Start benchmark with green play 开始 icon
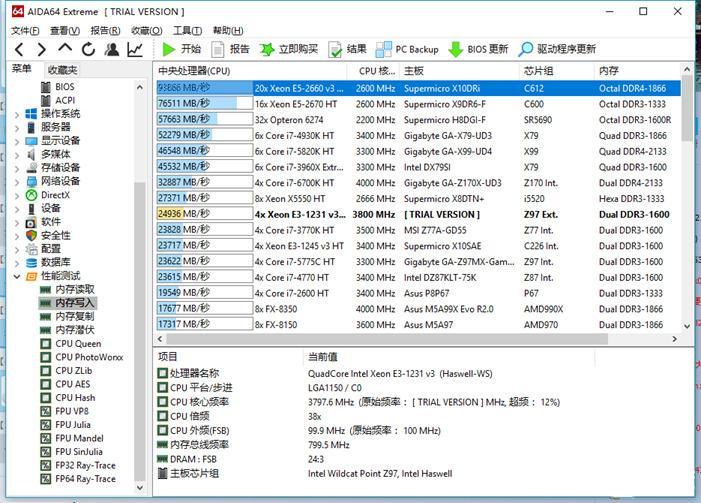The height and width of the screenshot is (503, 701). pyautogui.click(x=169, y=49)
